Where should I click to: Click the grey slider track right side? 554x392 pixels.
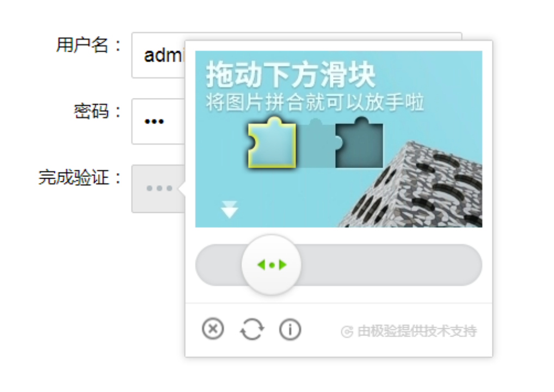tap(391, 265)
